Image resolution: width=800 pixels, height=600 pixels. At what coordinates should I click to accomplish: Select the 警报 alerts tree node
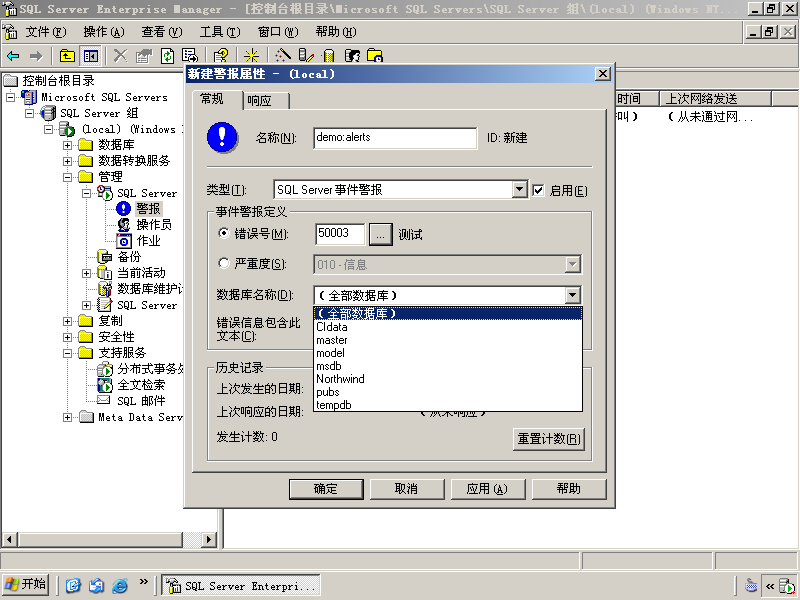click(148, 209)
